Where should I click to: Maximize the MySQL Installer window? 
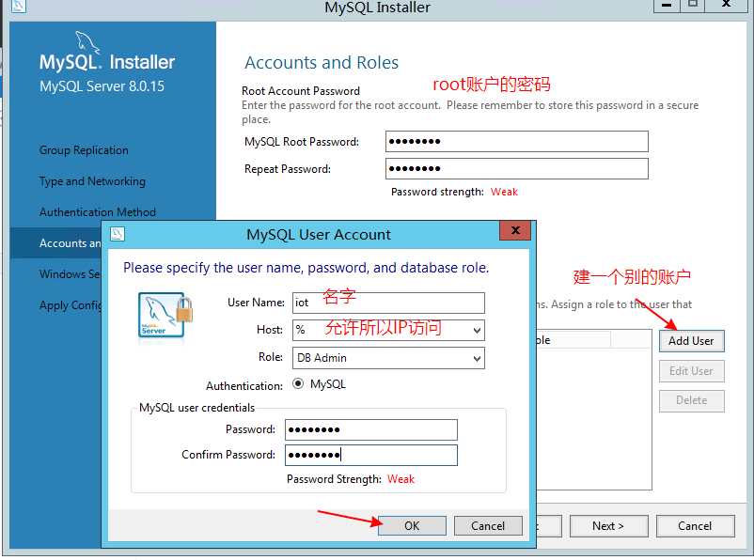[x=693, y=6]
